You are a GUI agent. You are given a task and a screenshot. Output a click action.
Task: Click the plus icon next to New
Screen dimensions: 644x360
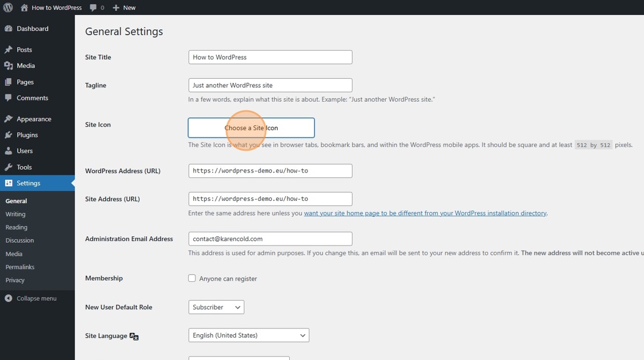116,7
